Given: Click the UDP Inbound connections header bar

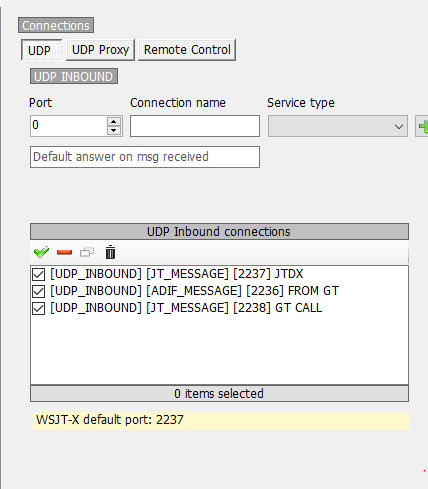Looking at the screenshot, I should coord(219,232).
